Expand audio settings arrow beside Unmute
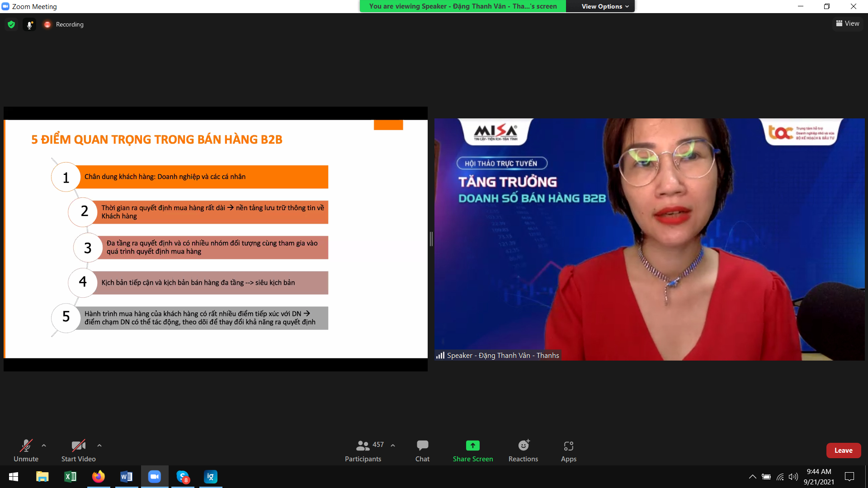This screenshot has height=488, width=868. 44,446
